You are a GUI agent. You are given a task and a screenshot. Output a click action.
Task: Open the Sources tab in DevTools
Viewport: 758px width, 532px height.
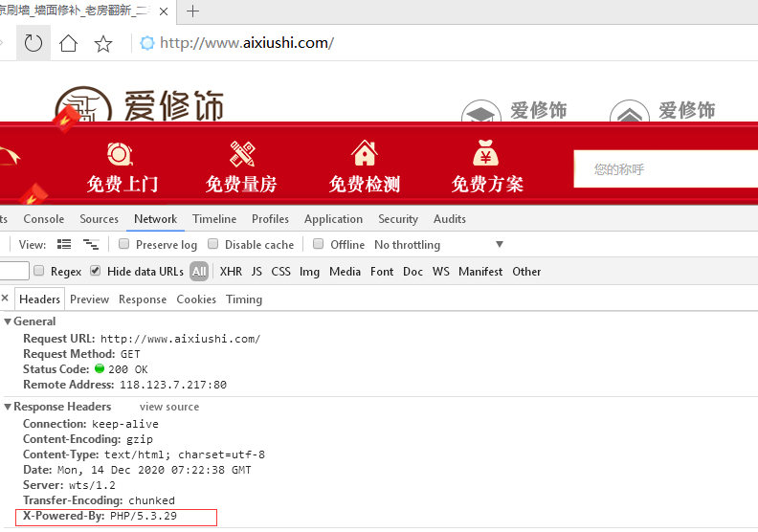(100, 219)
